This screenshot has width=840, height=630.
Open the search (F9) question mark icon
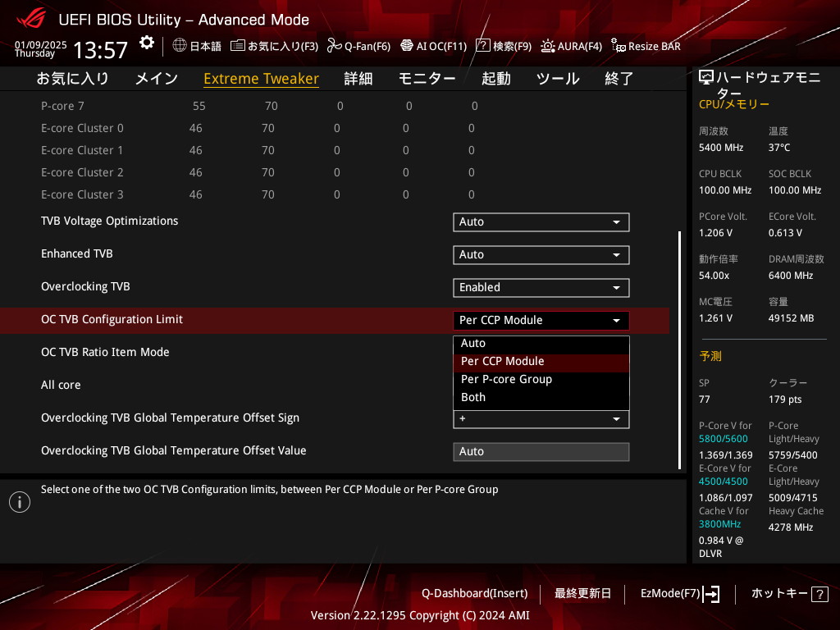pyautogui.click(x=483, y=46)
